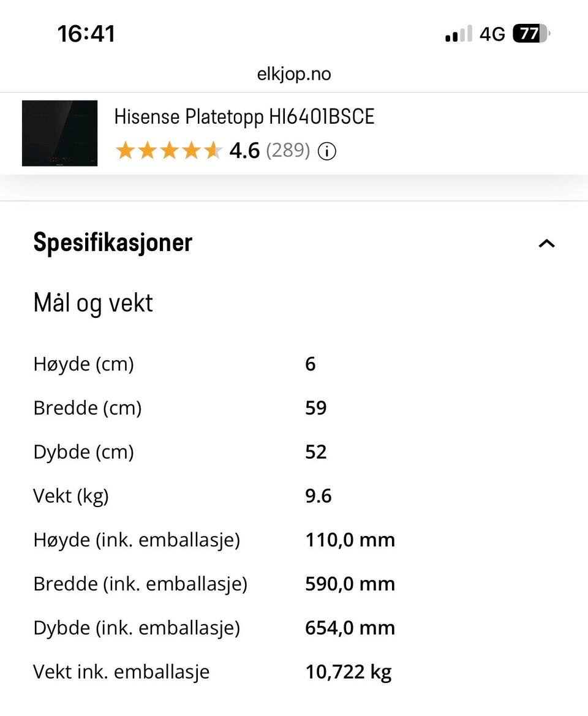Click the Vekt ink. emballasje label
The width and height of the screenshot is (588, 716).
[121, 672]
